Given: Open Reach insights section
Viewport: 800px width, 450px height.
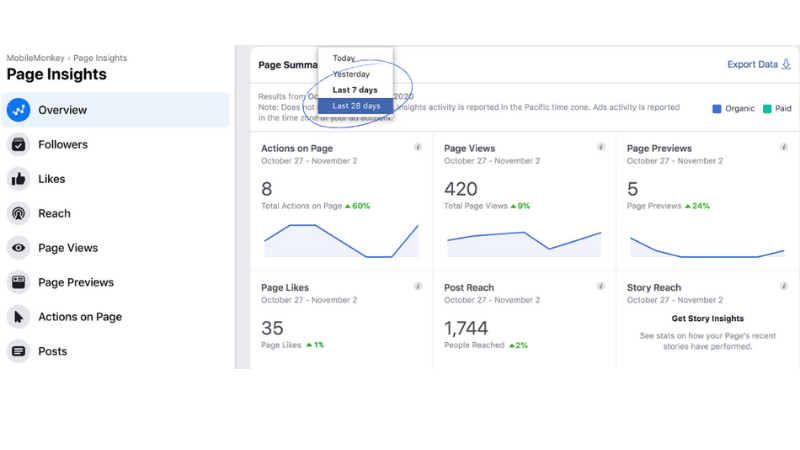Looking at the screenshot, I should pos(115,213).
